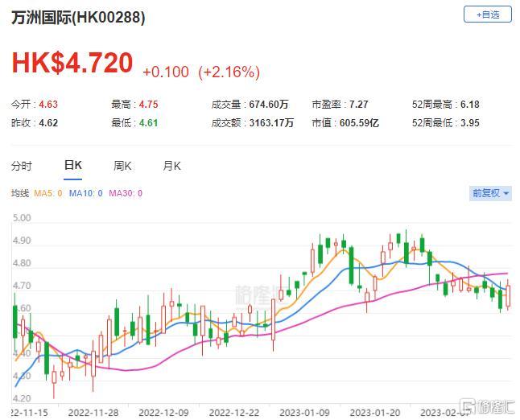Click the 成交额 3163.17万 turnover value

tap(271, 123)
